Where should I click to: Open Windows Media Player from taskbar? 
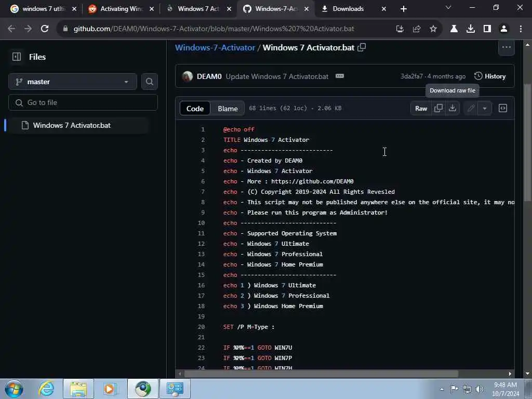coord(109,389)
